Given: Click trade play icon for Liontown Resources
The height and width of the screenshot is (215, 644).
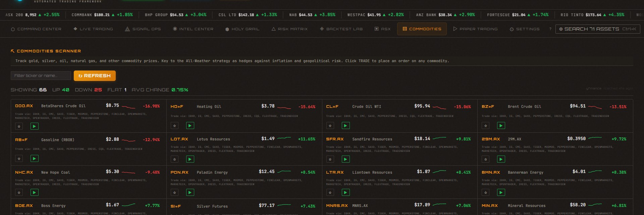Looking at the screenshot, I should tap(346, 192).
